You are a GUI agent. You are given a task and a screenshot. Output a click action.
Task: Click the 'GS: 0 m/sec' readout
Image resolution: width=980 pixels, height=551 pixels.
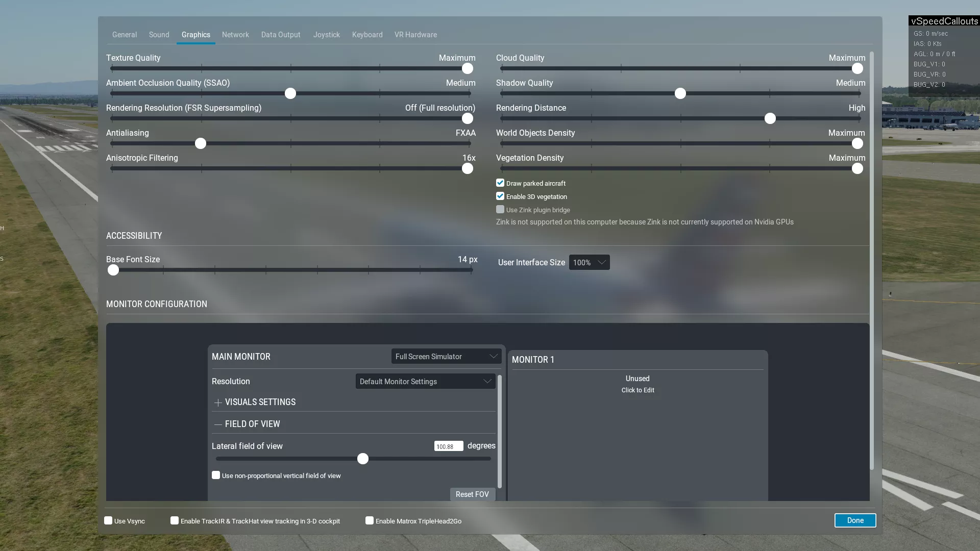pos(930,34)
